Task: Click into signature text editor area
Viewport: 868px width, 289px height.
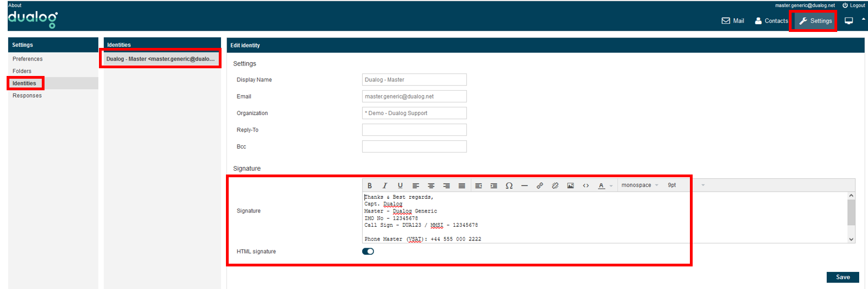Action: tap(605, 217)
